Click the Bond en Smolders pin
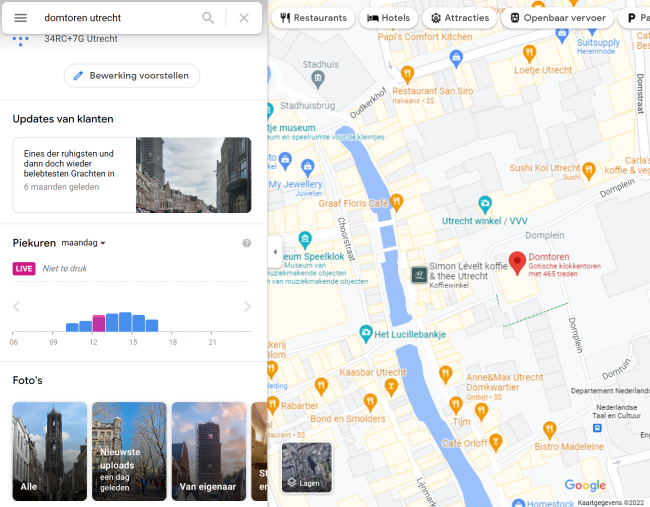This screenshot has height=507, width=650. click(370, 402)
